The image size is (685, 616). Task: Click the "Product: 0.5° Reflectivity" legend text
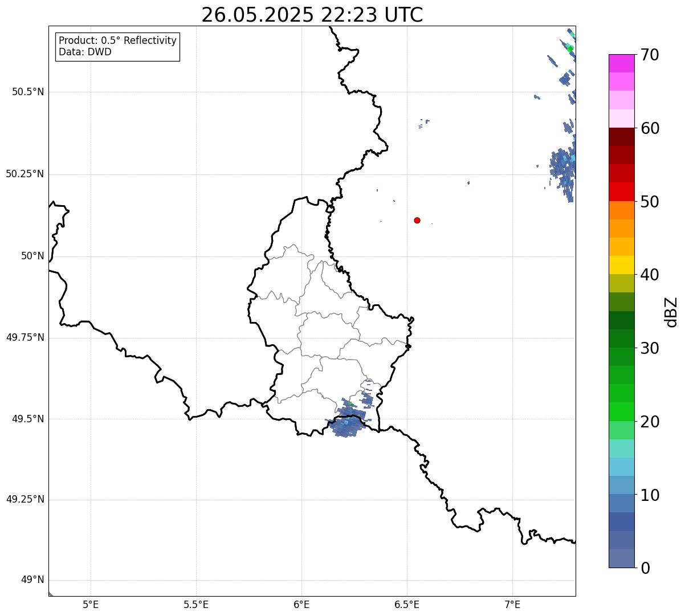pyautogui.click(x=118, y=40)
